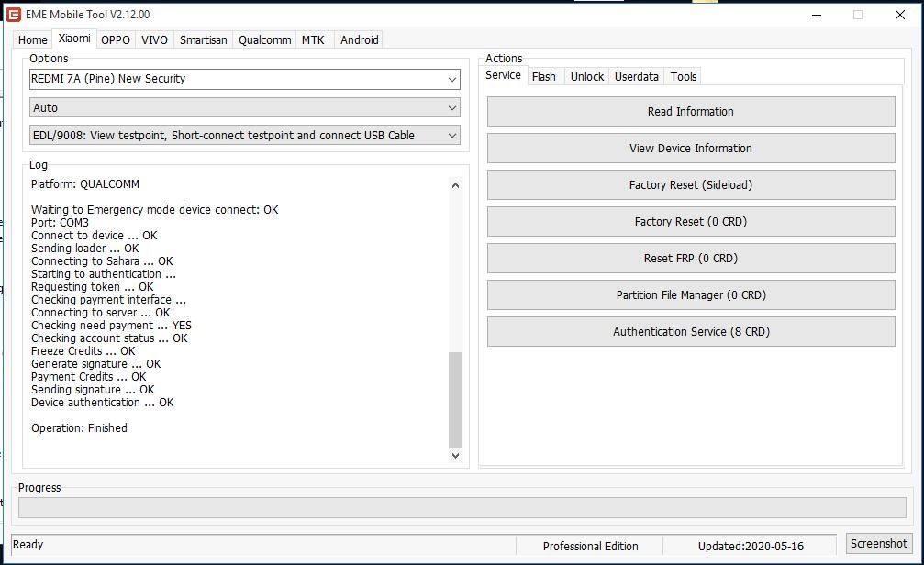Image resolution: width=924 pixels, height=565 pixels.
Task: Close the EME Mobile Tool window
Action: (900, 15)
